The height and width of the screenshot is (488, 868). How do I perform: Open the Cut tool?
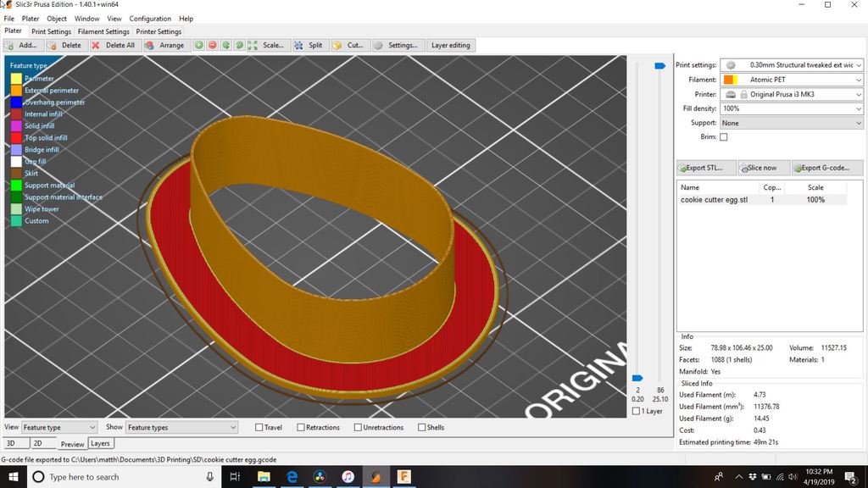[349, 46]
